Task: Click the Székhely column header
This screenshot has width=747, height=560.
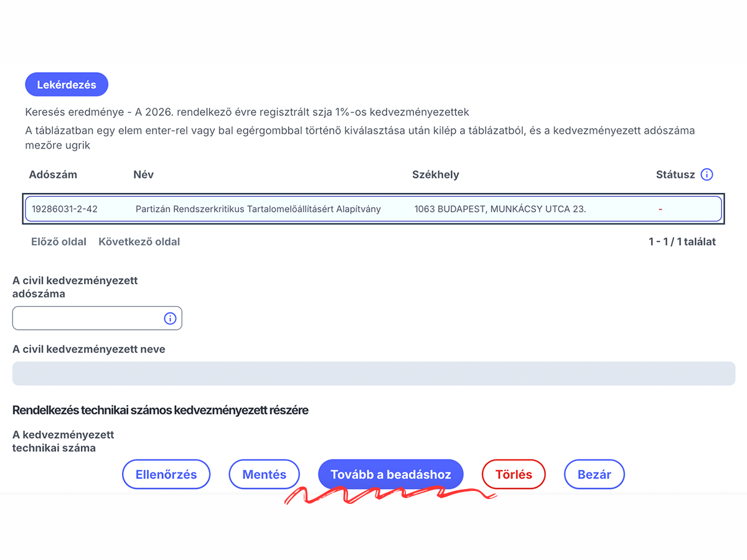Action: tap(435, 175)
